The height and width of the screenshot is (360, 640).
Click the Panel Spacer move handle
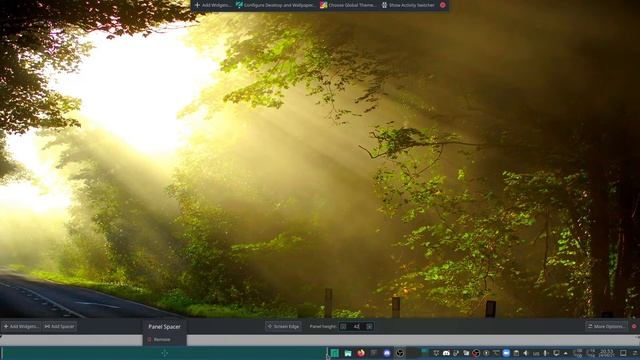click(x=164, y=353)
